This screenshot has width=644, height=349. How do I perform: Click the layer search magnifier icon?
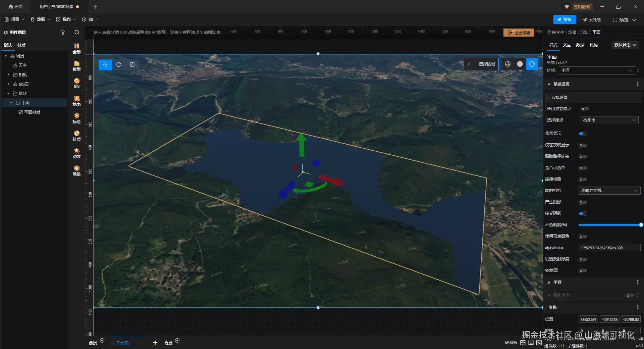tap(77, 32)
